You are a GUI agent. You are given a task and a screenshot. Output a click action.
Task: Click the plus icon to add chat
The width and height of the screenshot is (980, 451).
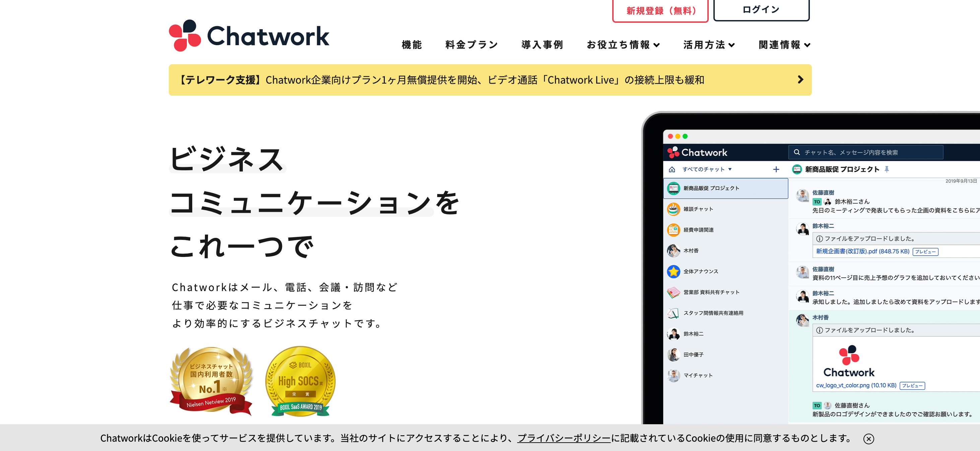[x=776, y=169]
